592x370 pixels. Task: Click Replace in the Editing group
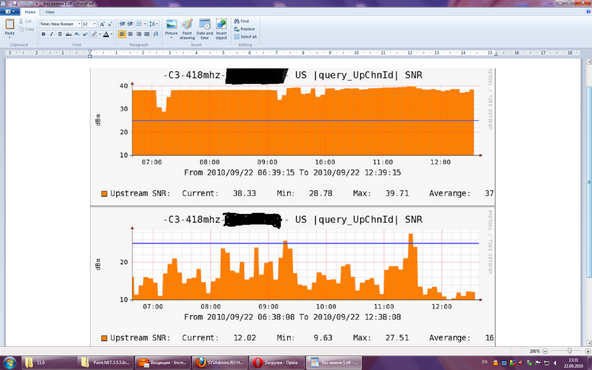point(244,29)
